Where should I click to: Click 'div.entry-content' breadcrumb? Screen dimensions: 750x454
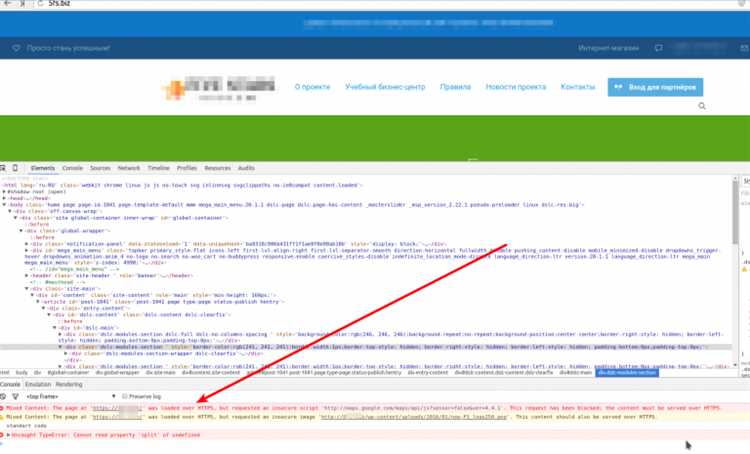click(428, 373)
